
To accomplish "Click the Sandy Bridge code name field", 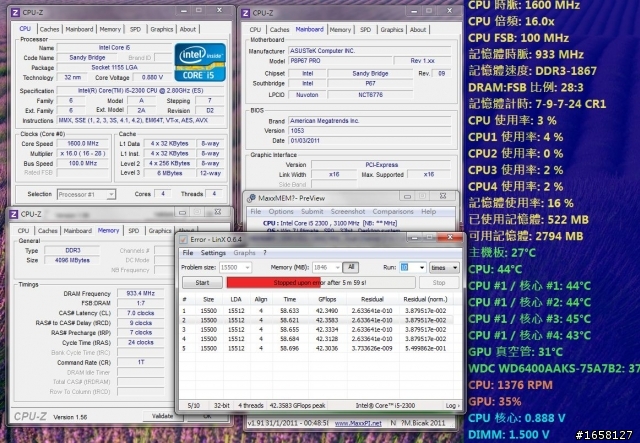I will [x=87, y=58].
